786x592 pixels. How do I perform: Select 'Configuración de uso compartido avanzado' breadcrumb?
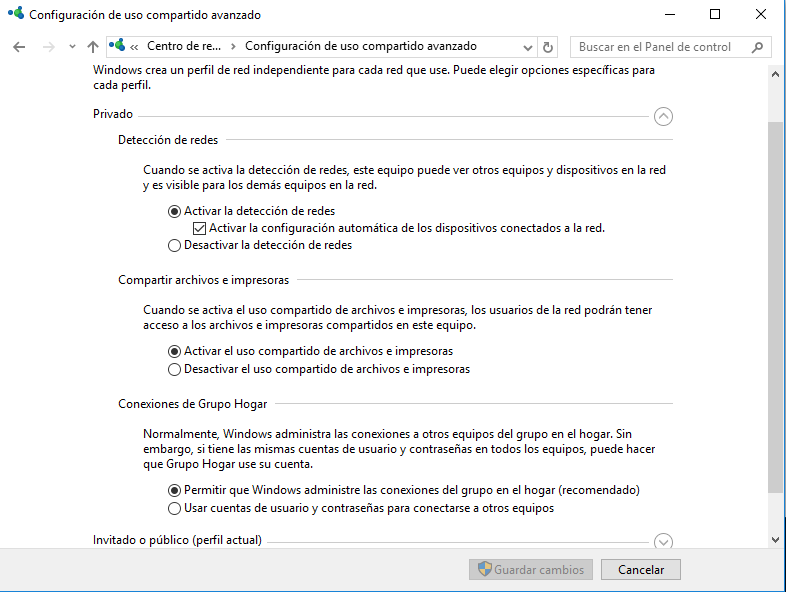360,46
